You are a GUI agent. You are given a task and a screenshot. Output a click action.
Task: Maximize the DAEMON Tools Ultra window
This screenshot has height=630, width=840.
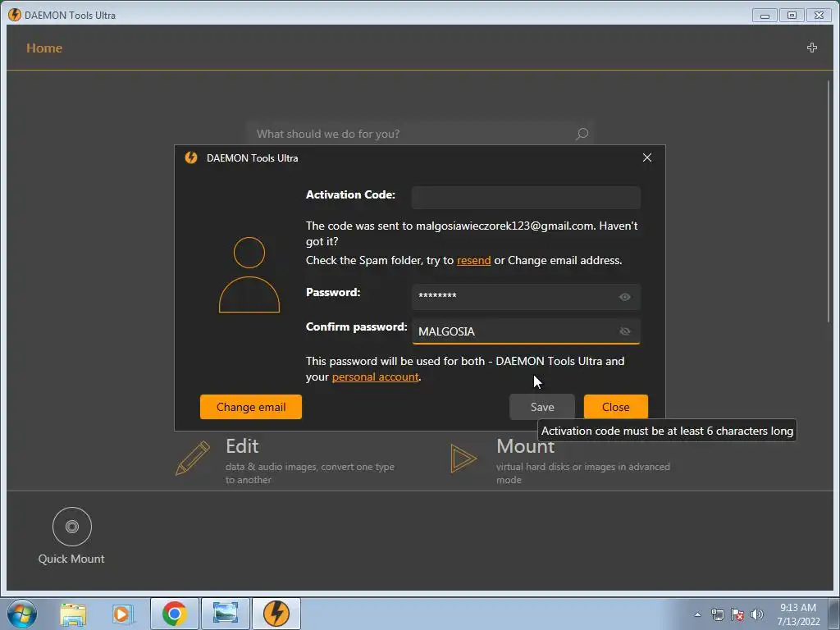pyautogui.click(x=792, y=16)
